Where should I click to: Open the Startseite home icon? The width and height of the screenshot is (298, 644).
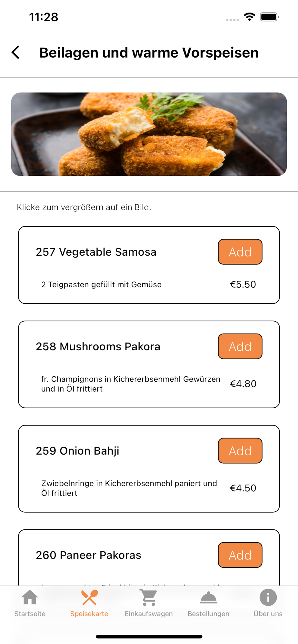(x=30, y=598)
